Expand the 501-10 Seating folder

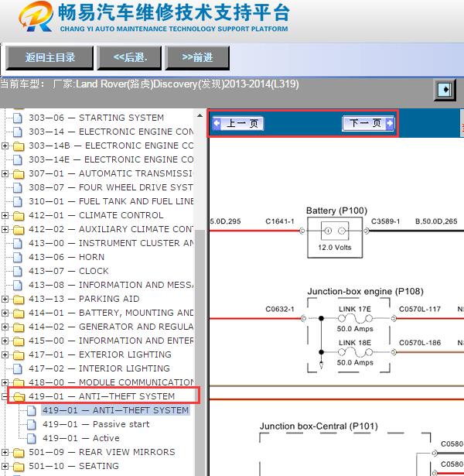5,467
